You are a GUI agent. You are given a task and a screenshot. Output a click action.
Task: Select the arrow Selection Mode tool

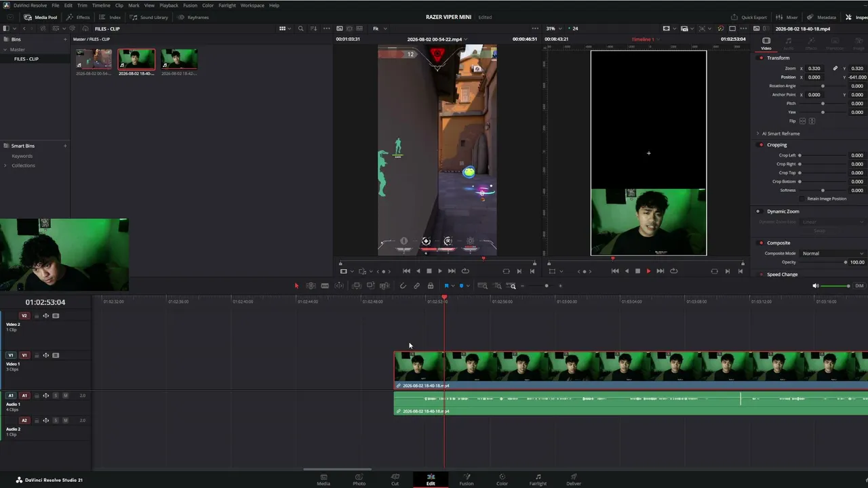coord(296,286)
